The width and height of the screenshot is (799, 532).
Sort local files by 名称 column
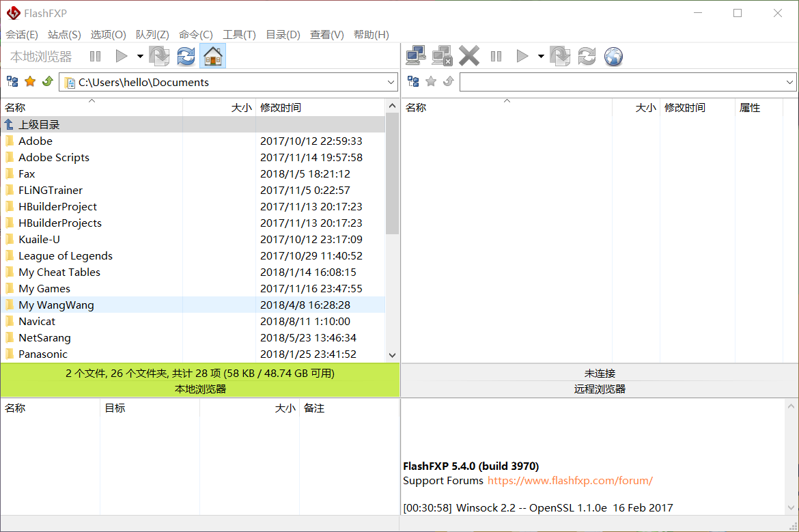[92, 107]
